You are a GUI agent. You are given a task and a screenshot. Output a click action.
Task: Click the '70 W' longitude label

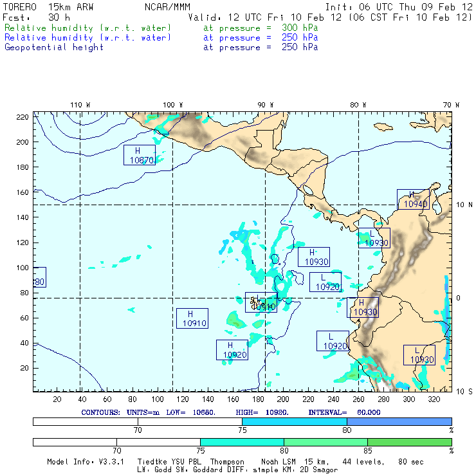point(451,105)
